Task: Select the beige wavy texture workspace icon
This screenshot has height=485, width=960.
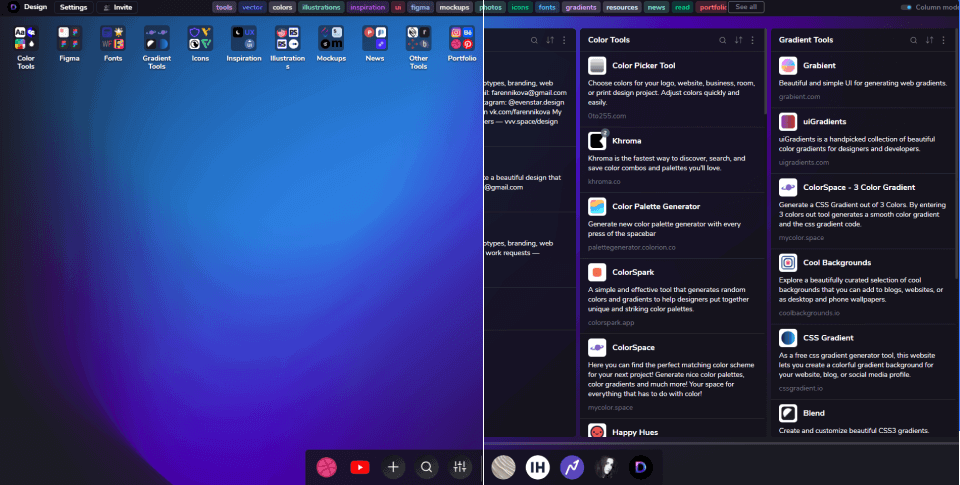Action: 504,468
